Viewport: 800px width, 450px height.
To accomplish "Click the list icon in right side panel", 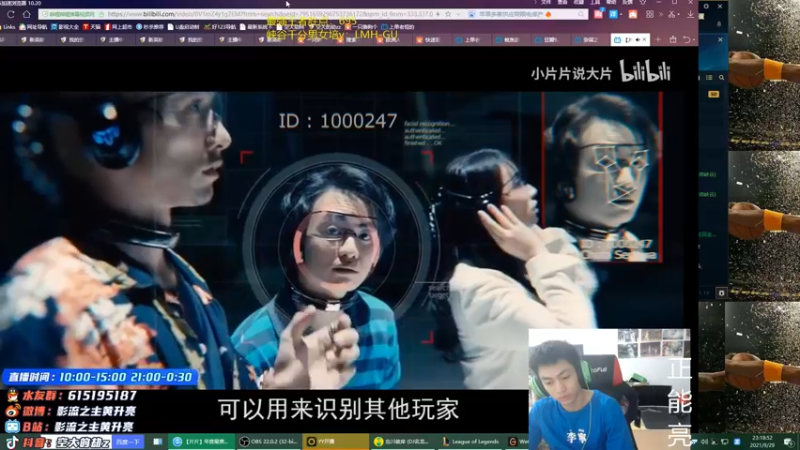I will (710, 78).
